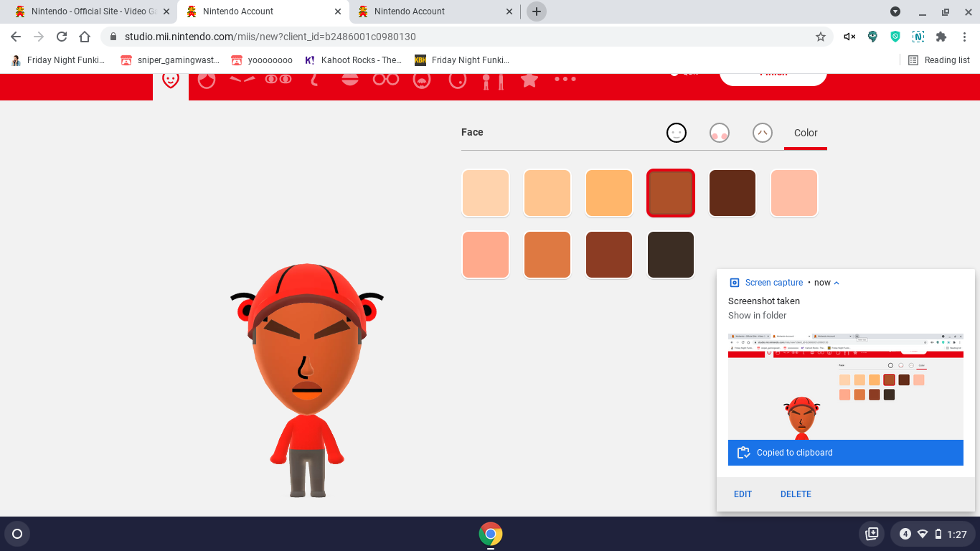Screen dimensions: 980x551
Task: Open Kahoot Rocks bookmark
Action: [353, 60]
